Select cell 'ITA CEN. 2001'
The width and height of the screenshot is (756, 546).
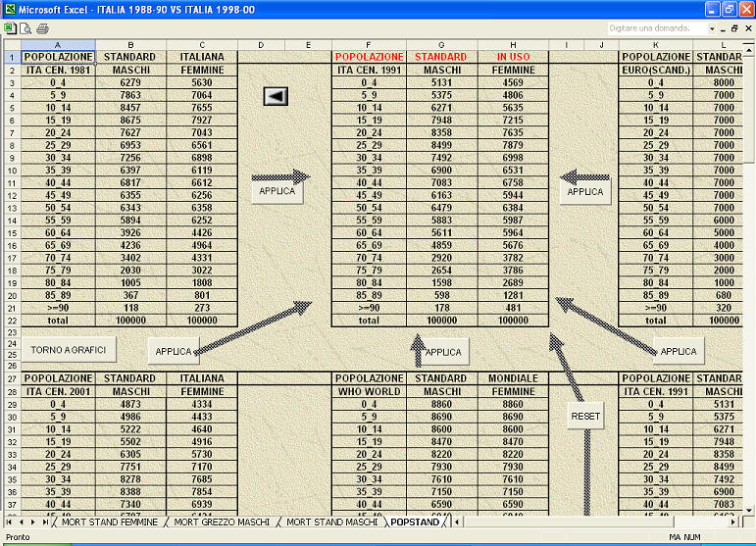click(x=58, y=391)
